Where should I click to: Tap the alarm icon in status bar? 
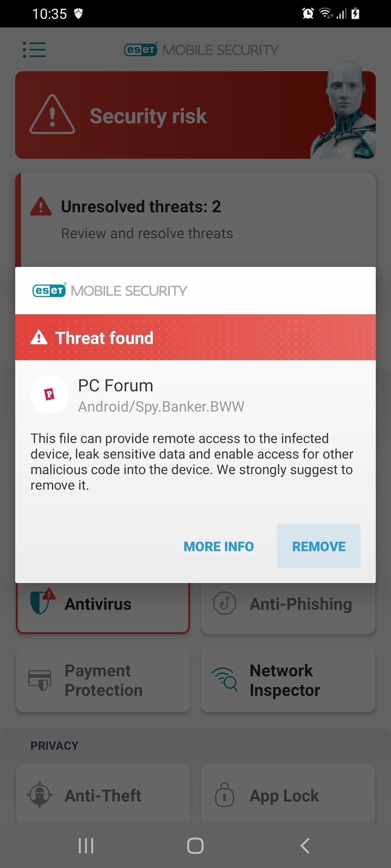pyautogui.click(x=308, y=13)
